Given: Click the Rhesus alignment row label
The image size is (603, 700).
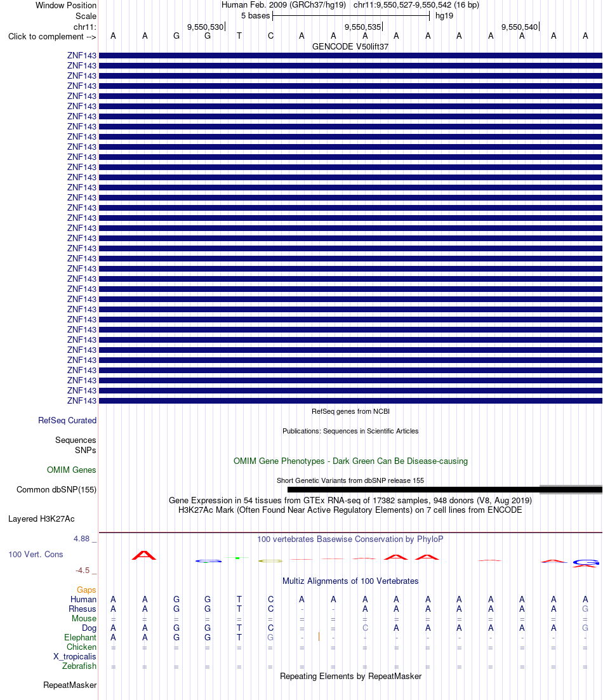Looking at the screenshot, I should pos(82,609).
